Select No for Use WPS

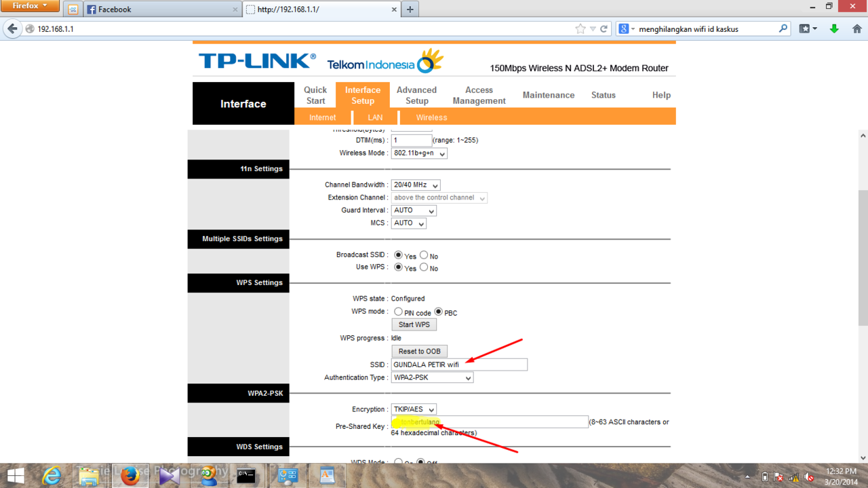click(424, 267)
